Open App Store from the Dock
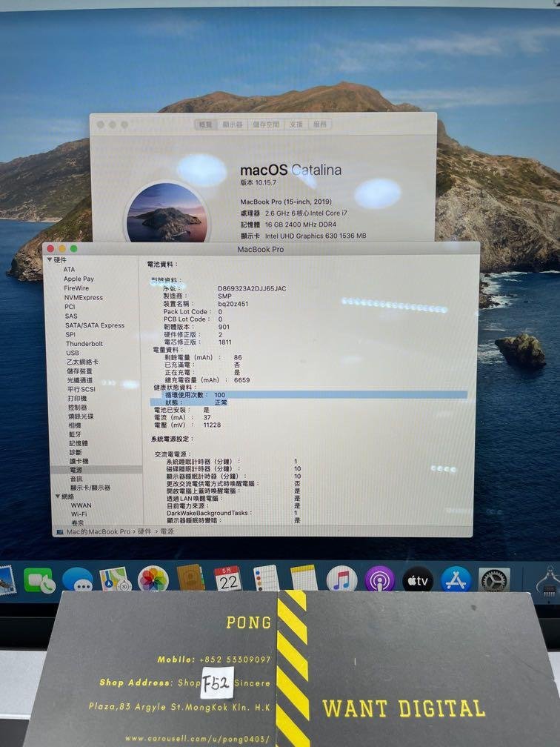 point(456,580)
